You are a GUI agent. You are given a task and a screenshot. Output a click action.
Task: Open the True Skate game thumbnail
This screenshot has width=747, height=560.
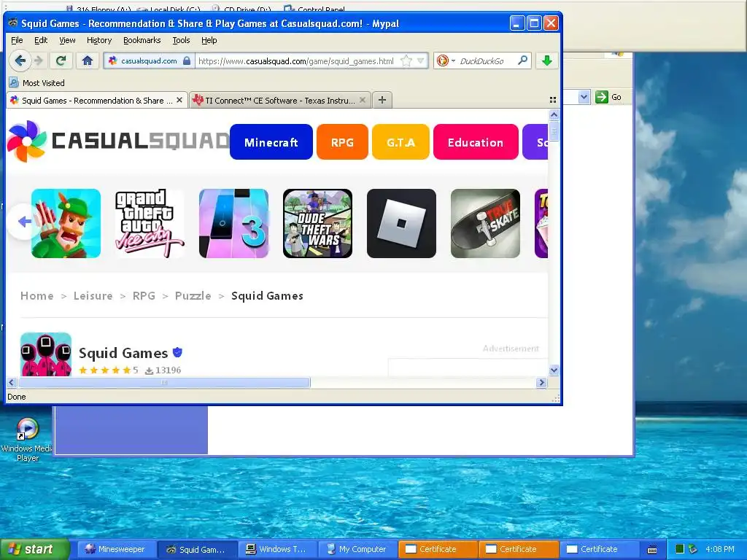[485, 223]
